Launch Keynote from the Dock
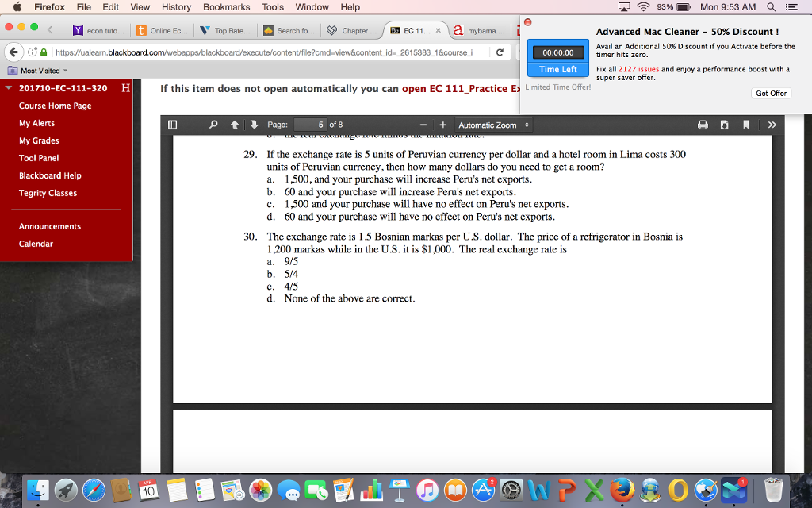 pyautogui.click(x=400, y=490)
